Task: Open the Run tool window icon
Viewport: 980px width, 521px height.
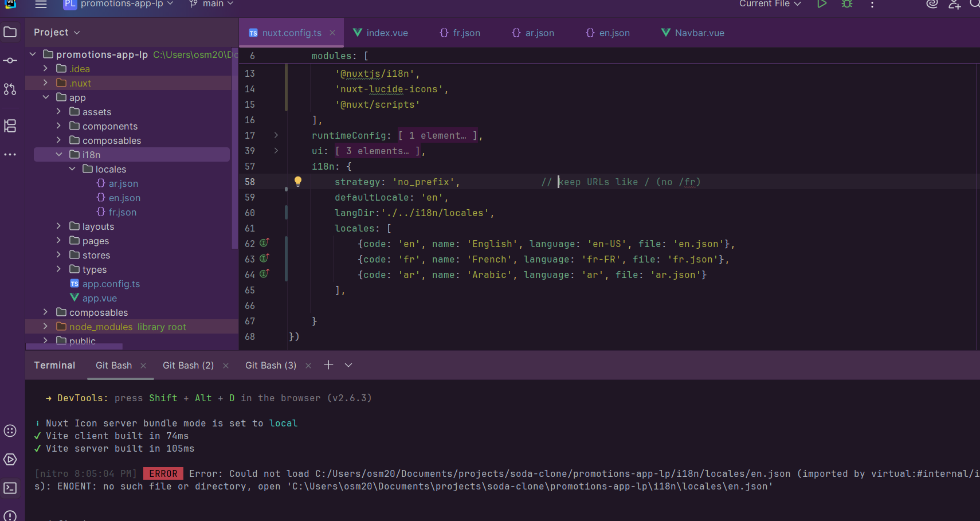Action: click(10, 460)
